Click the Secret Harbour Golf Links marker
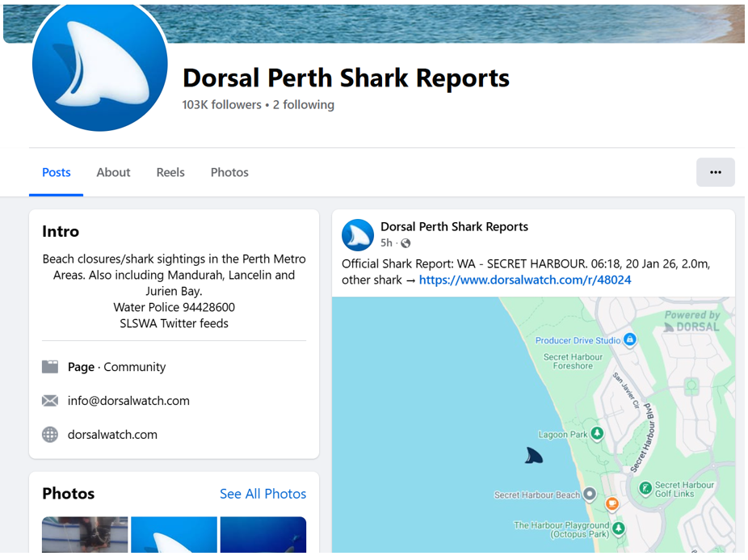The image size is (748, 560). (x=645, y=488)
